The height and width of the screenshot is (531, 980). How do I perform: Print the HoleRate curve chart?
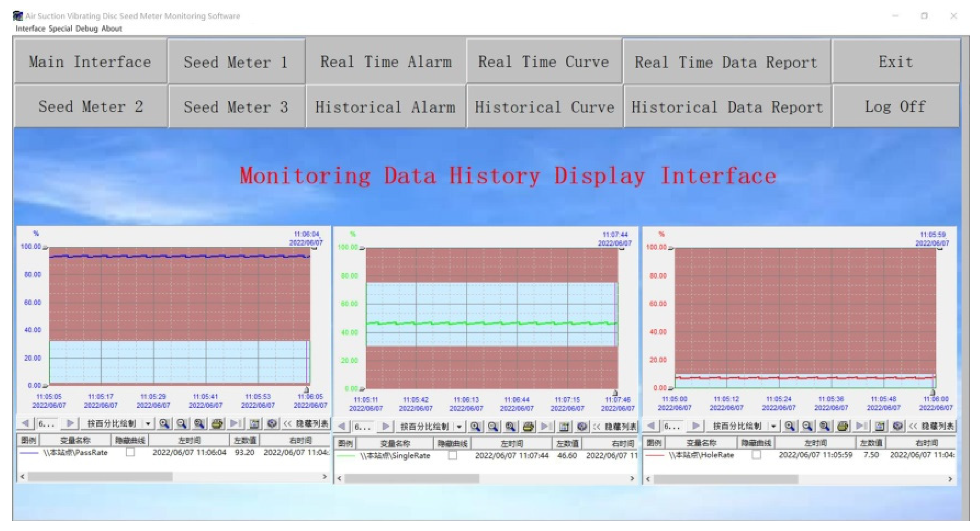842,426
